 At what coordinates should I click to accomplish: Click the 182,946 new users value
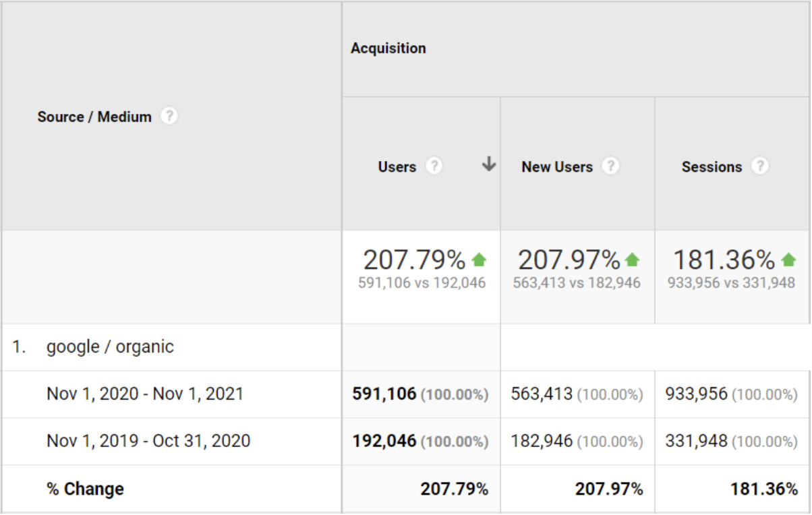tap(542, 441)
